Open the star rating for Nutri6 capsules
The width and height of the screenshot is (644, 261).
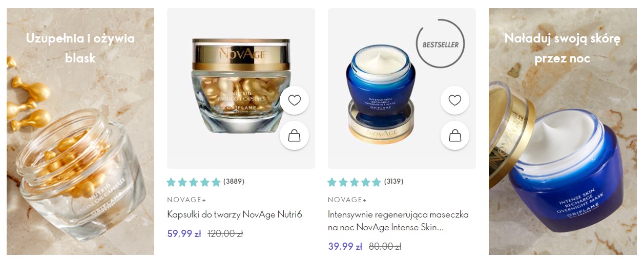click(x=194, y=182)
